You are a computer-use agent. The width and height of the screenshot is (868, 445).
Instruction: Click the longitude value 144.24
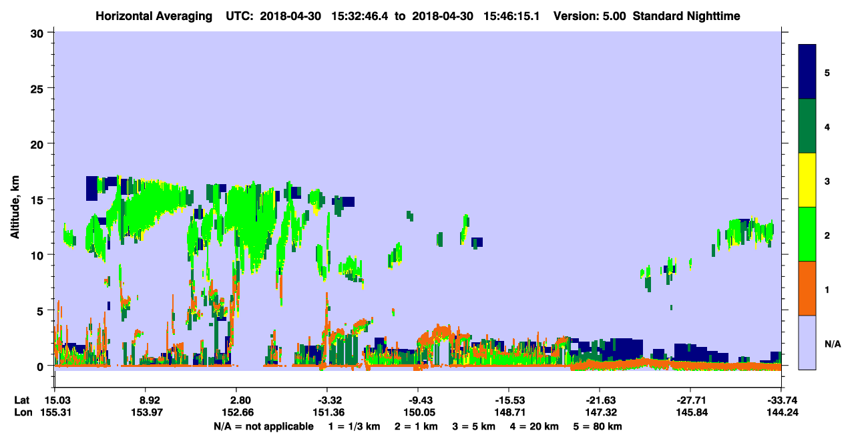click(x=784, y=413)
